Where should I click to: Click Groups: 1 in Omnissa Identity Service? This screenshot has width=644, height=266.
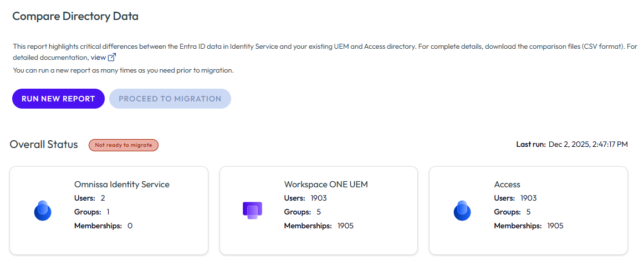coord(92,212)
